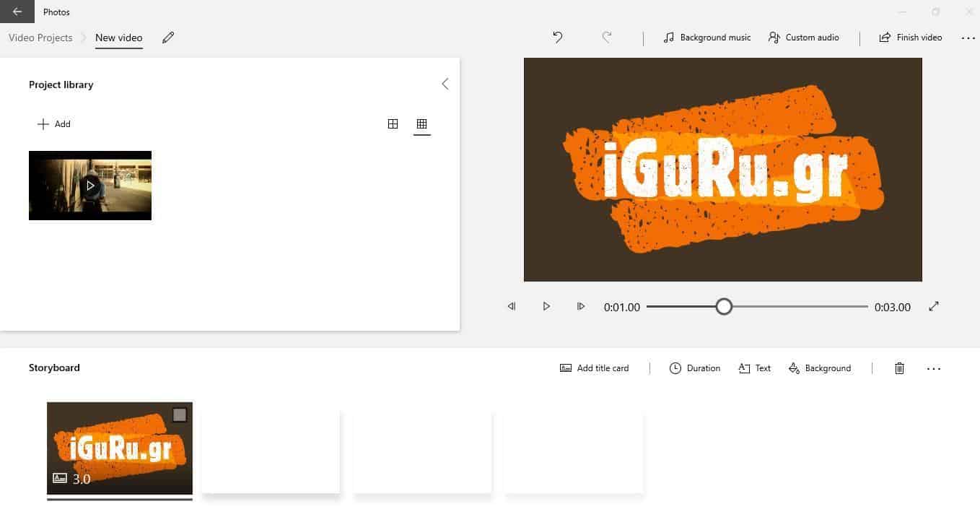
Task: Step back one frame
Action: (x=512, y=307)
